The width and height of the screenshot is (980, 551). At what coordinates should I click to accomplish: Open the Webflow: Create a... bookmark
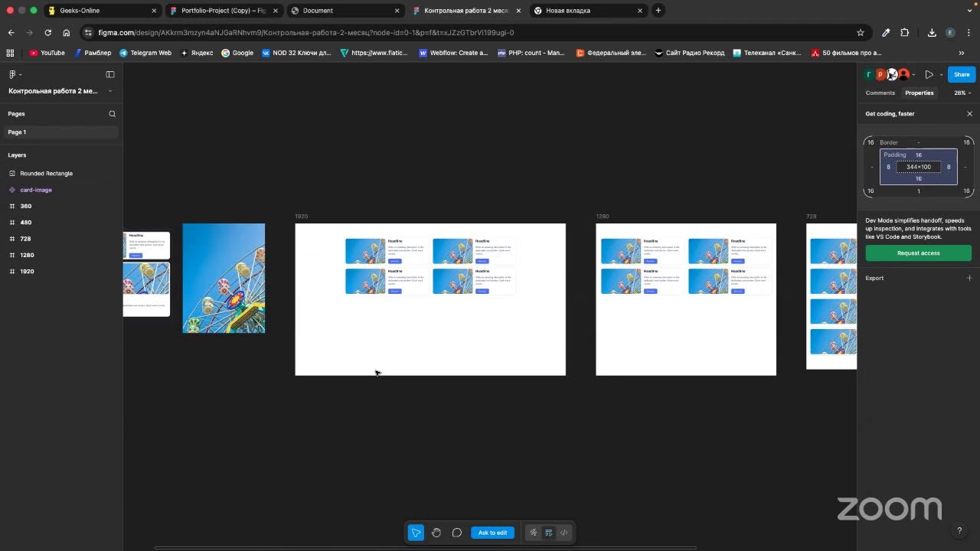coord(453,53)
